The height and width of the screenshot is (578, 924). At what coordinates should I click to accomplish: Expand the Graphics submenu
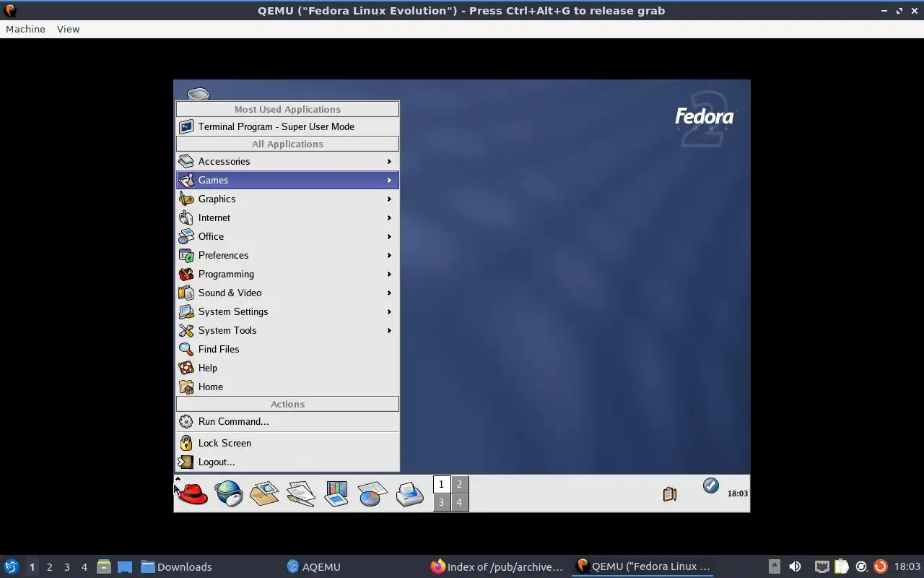click(x=287, y=199)
